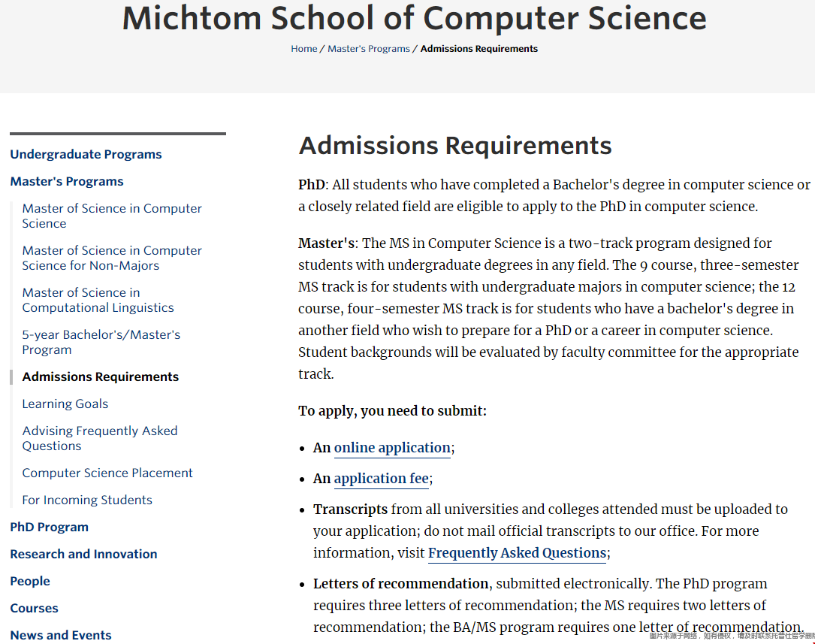Open For Incoming Students link
This screenshot has height=644, width=815.
pyautogui.click(x=87, y=500)
